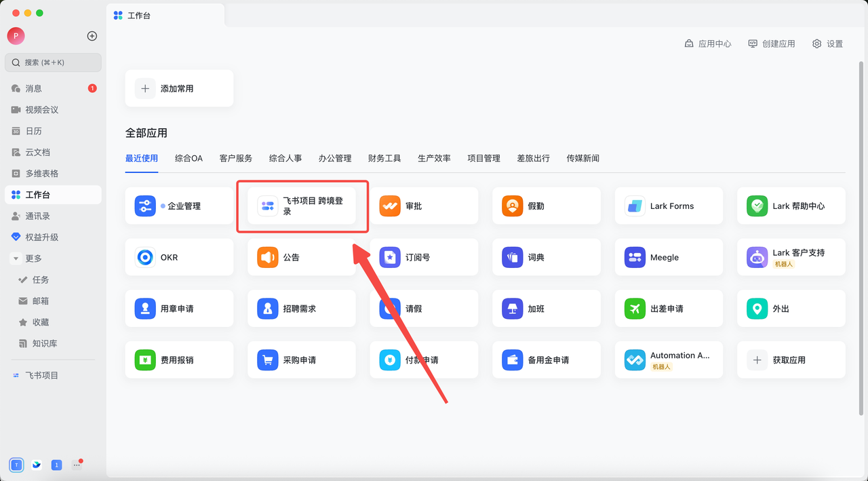Open the 公告 announcement app icon
The height and width of the screenshot is (481, 868).
[x=268, y=257]
